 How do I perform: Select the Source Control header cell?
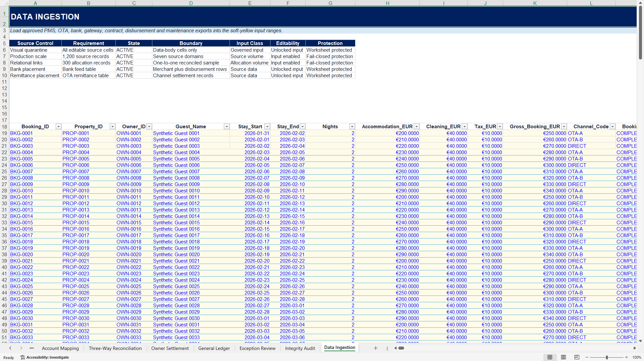(35, 43)
